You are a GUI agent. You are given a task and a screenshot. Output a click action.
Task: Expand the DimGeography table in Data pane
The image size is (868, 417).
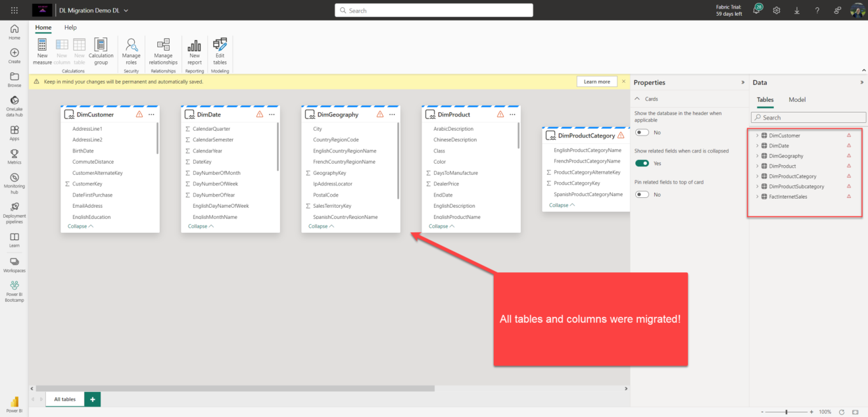[757, 156]
